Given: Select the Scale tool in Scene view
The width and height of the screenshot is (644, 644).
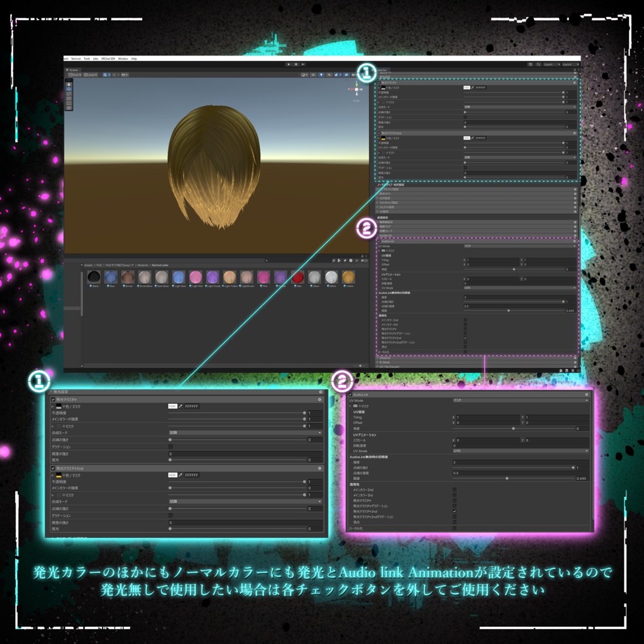Looking at the screenshot, I should pyautogui.click(x=69, y=99).
